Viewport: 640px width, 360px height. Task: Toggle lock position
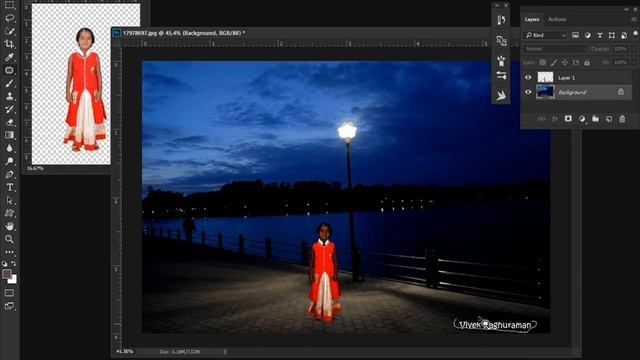coord(564,62)
